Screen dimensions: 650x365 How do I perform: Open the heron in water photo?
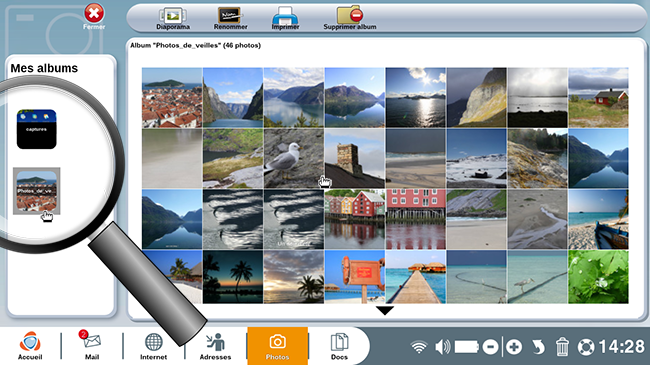[537, 277]
